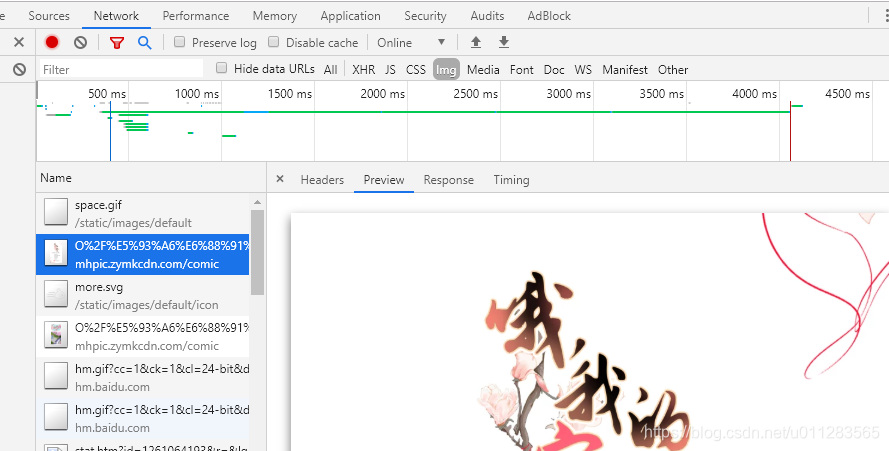Screen dimensions: 889x451
Task: Open the Audits tab
Action: [x=487, y=16]
